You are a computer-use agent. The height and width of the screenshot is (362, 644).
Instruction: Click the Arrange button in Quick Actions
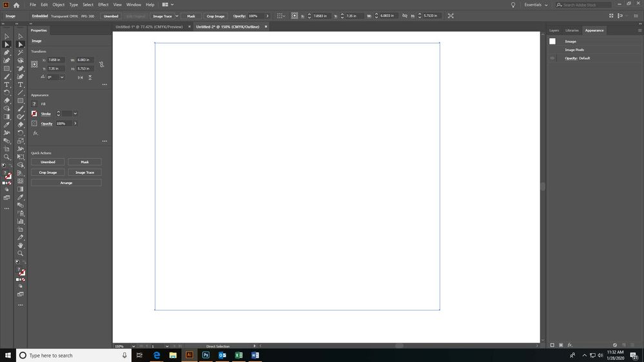[66, 183]
